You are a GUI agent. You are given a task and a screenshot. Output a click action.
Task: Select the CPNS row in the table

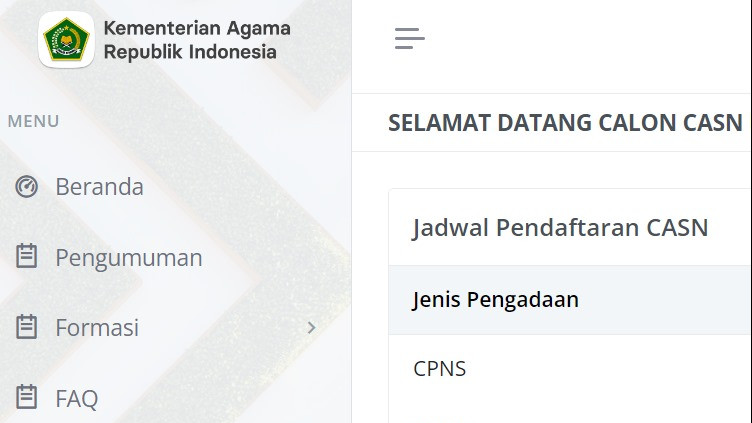pos(440,368)
